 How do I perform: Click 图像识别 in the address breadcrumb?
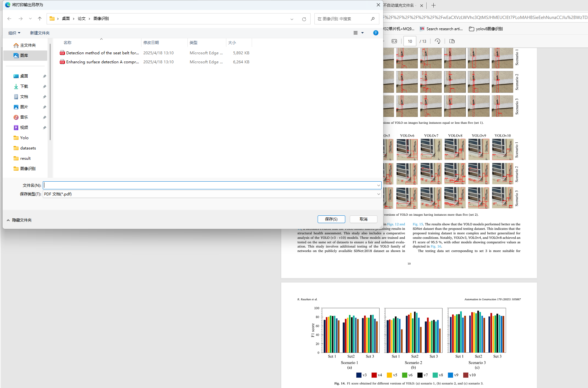tap(101, 19)
